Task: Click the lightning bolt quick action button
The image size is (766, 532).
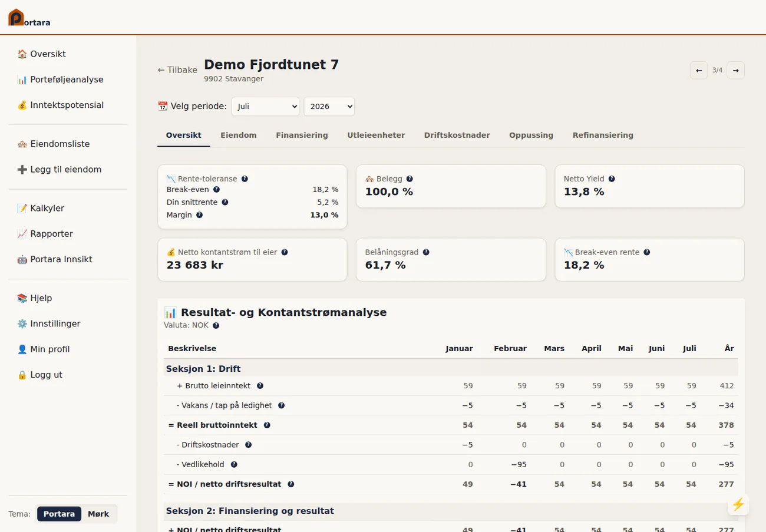Action: pos(738,504)
